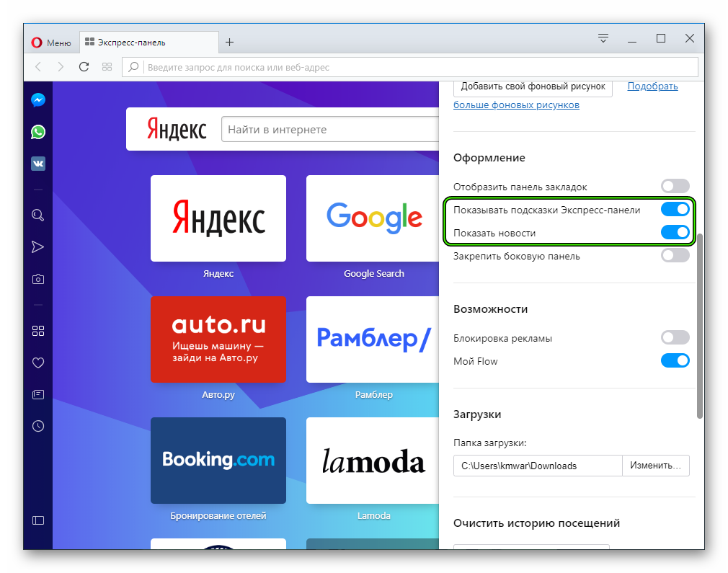Click Добавить свой фоновый рисунок button
Image resolution: width=728 pixels, height=573 pixels.
[533, 86]
